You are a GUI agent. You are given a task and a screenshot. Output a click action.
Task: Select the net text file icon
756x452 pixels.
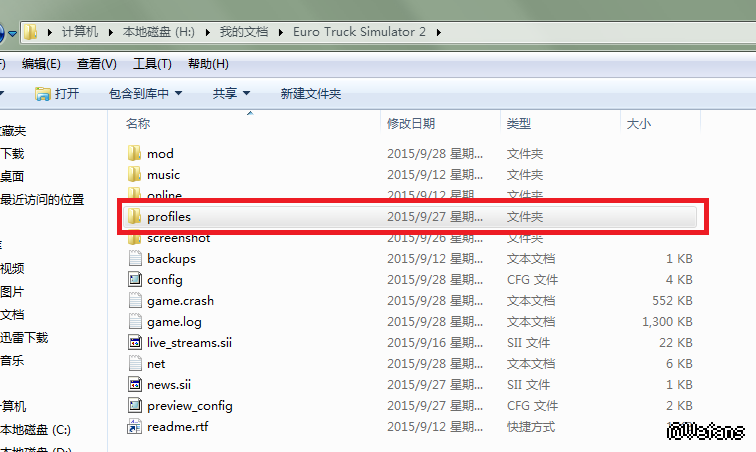(135, 363)
